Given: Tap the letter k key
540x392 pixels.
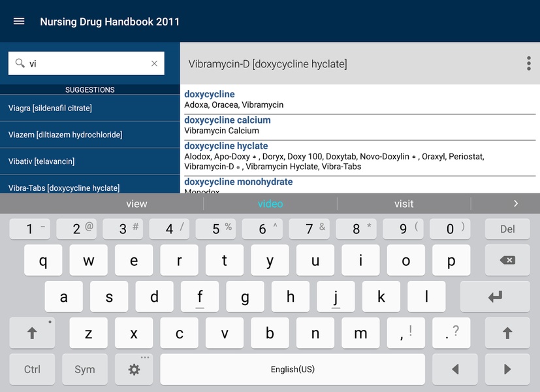Looking at the screenshot, I should (381, 297).
